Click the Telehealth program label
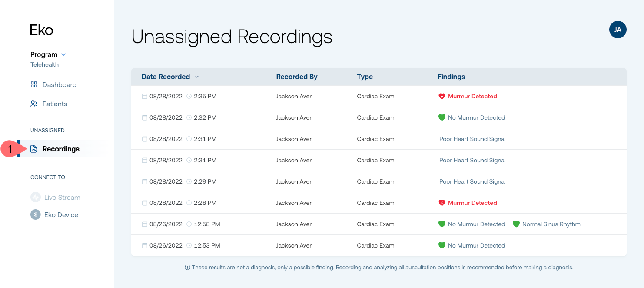 (x=44, y=64)
